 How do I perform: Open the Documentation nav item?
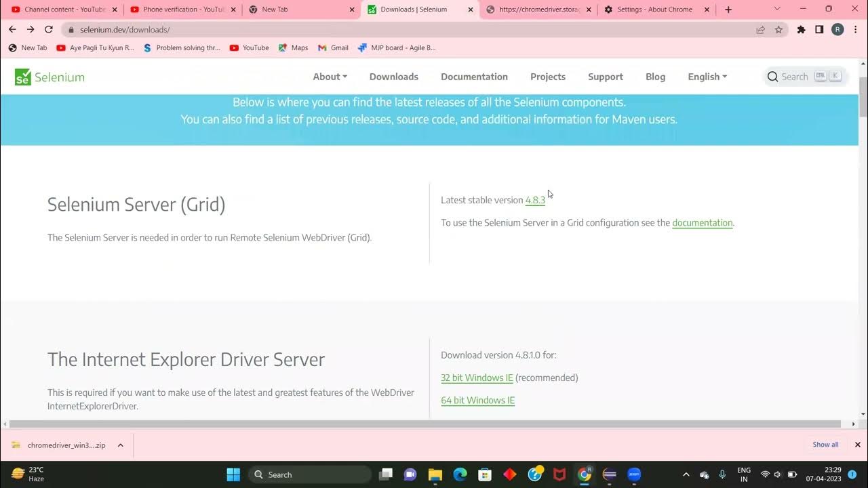pos(474,77)
